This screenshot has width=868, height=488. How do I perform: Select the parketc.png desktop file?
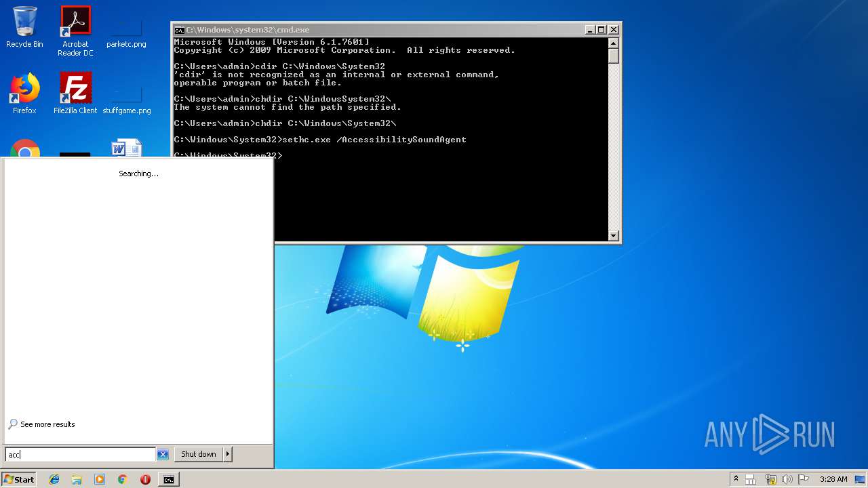click(126, 31)
